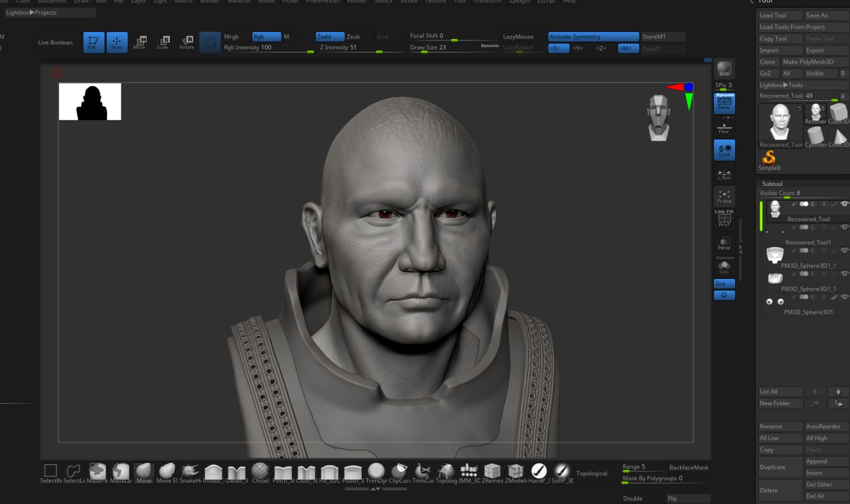The height and width of the screenshot is (504, 850).
Task: Pick the SnakeHook brush
Action: pos(190,473)
